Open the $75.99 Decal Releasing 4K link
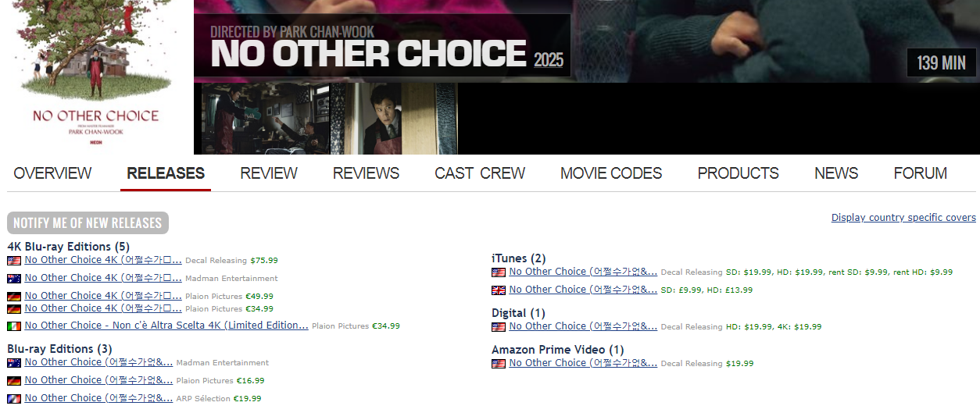This screenshot has width=980, height=420. coord(103,260)
